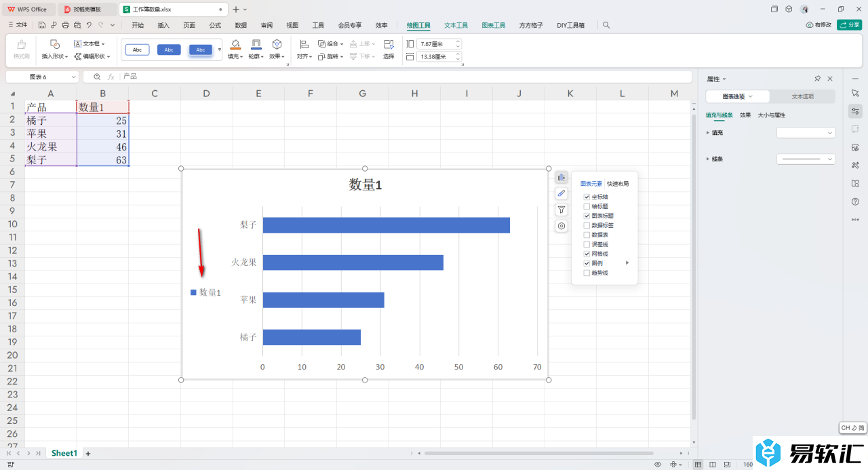
Task: Select the white outlined Abc shape style
Action: pyautogui.click(x=137, y=50)
